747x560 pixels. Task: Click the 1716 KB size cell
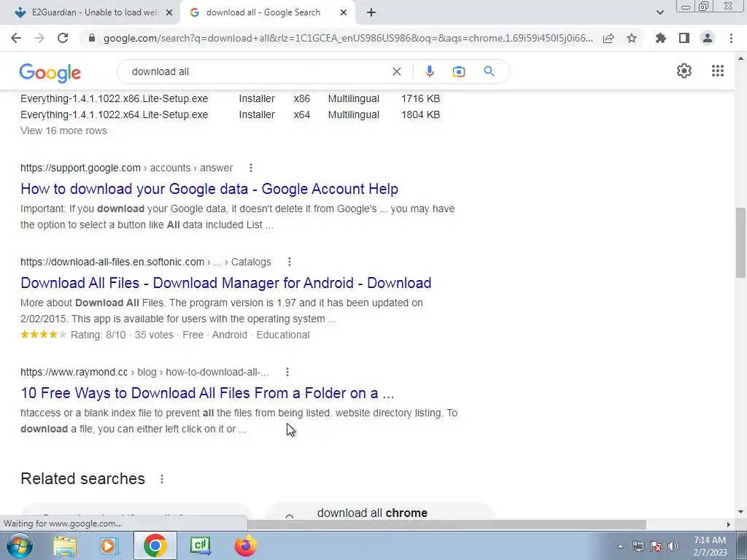click(420, 98)
